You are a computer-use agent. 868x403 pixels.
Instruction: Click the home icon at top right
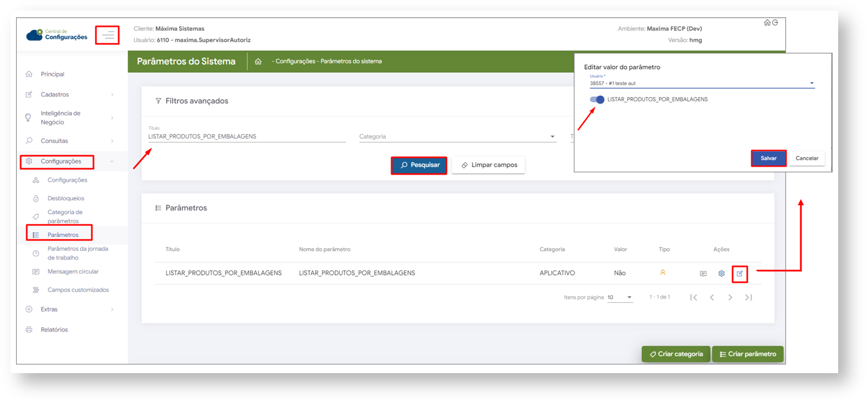pos(767,22)
